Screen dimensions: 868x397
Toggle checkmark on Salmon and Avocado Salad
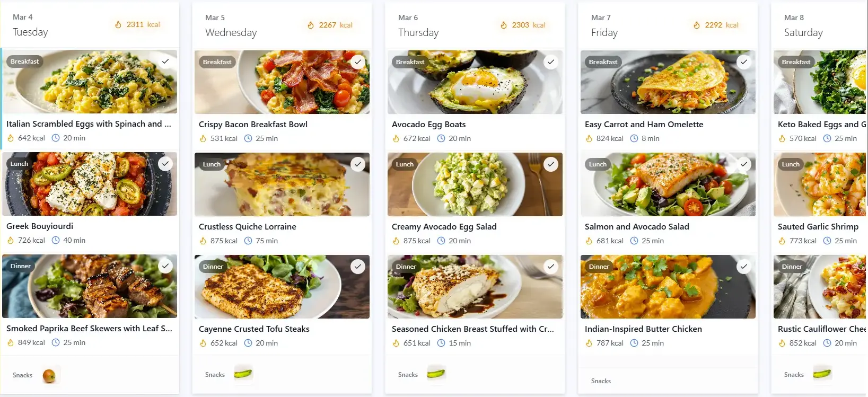coord(744,164)
